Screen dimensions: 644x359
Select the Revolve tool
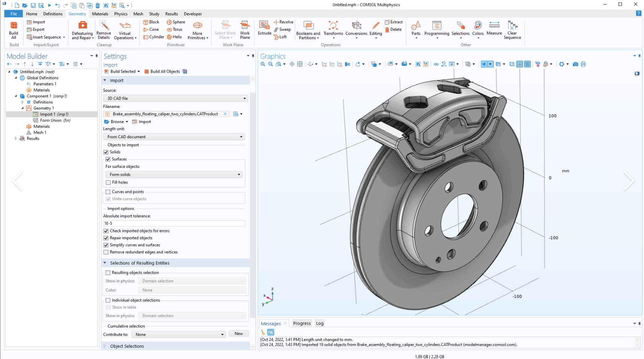(284, 22)
